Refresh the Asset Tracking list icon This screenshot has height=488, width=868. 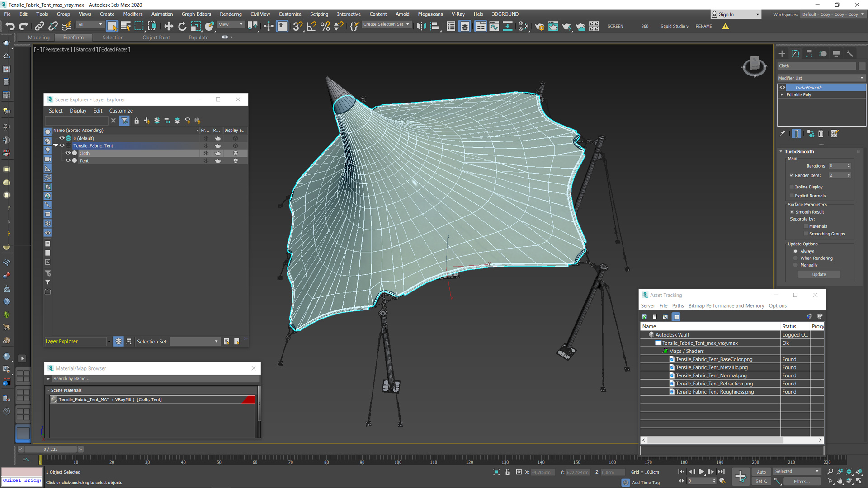pos(645,317)
